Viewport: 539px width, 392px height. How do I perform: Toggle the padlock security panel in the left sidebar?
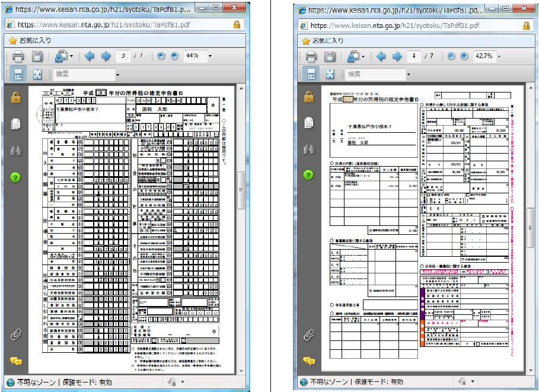[x=16, y=97]
